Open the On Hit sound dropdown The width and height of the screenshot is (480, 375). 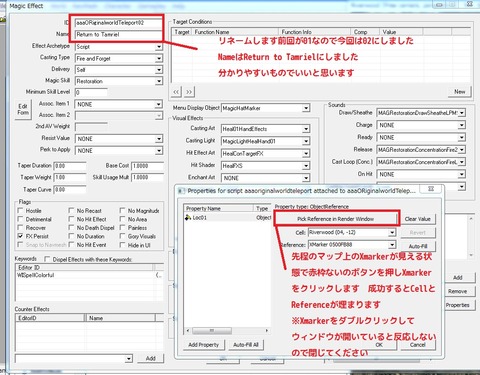pos(462,174)
